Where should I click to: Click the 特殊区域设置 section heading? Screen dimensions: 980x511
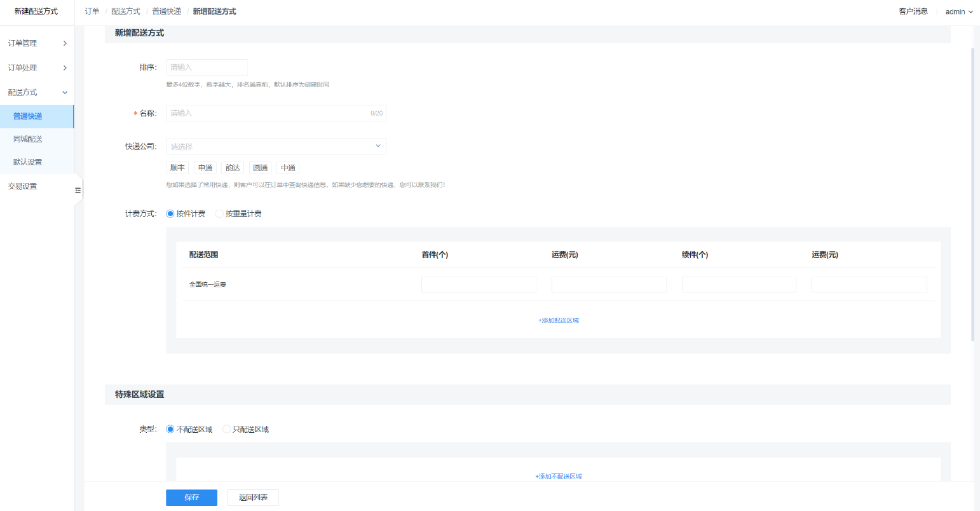pos(139,395)
